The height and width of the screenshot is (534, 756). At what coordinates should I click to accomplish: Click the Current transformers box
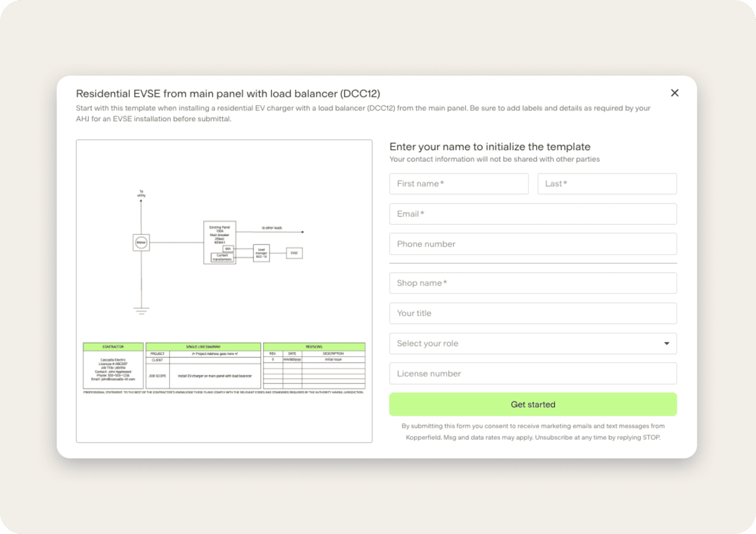click(x=222, y=258)
